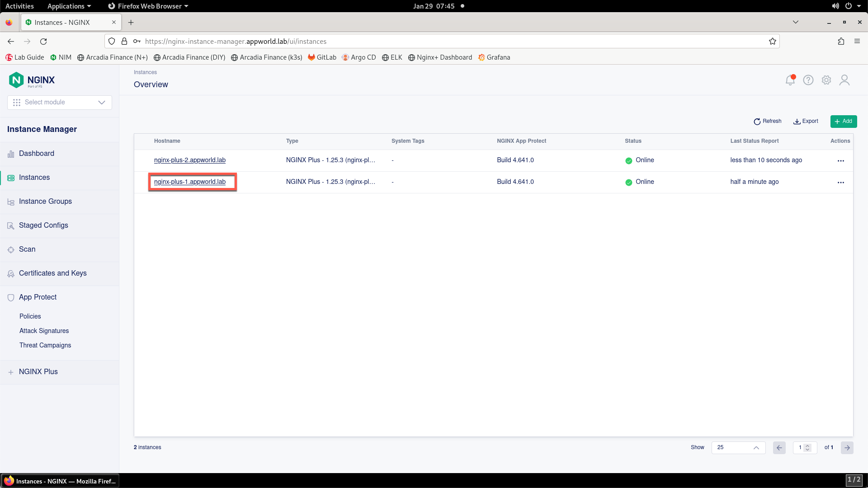Bookmark this page with the star icon
Image resolution: width=868 pixels, height=488 pixels.
point(773,41)
